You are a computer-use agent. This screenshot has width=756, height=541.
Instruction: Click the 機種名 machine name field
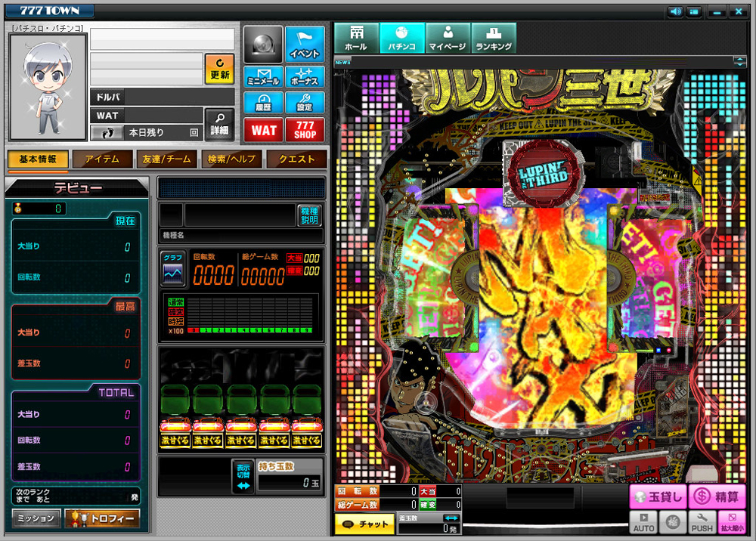(x=241, y=235)
